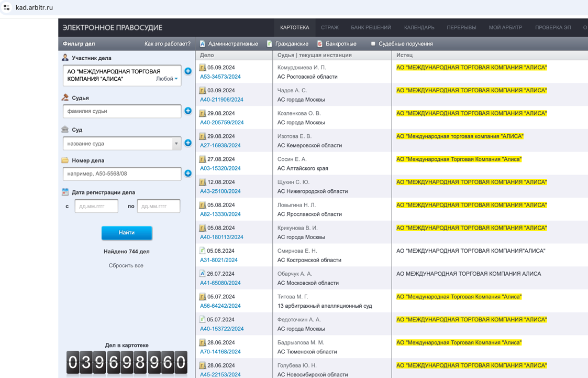Click case type icon for row А31-8021/2024
588x378 pixels.
point(203,251)
